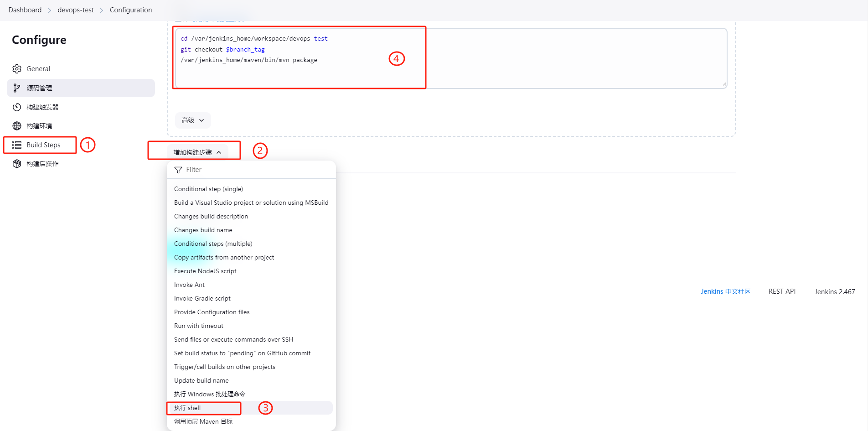Image resolution: width=868 pixels, height=431 pixels.
Task: Select Copy artifacts from another project
Action: pos(251,257)
